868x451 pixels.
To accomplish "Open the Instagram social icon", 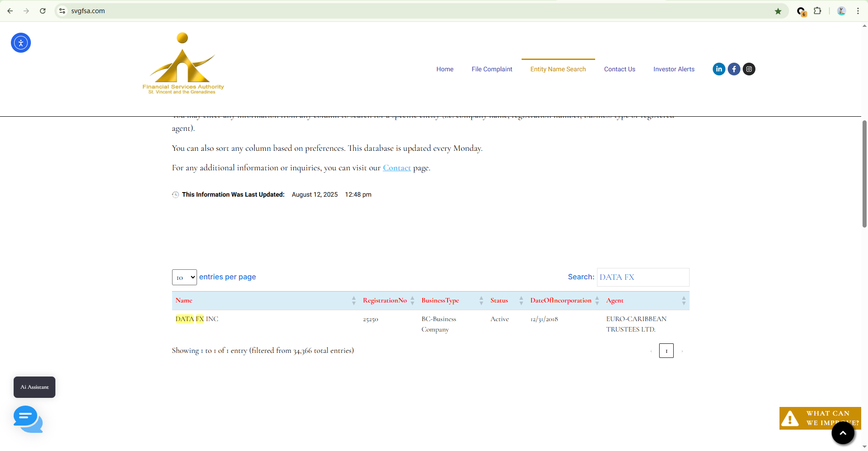I will [749, 69].
